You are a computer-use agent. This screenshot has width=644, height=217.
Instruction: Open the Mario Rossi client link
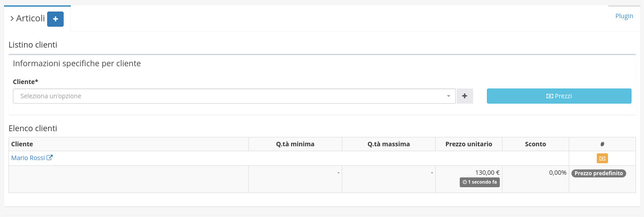tap(28, 158)
